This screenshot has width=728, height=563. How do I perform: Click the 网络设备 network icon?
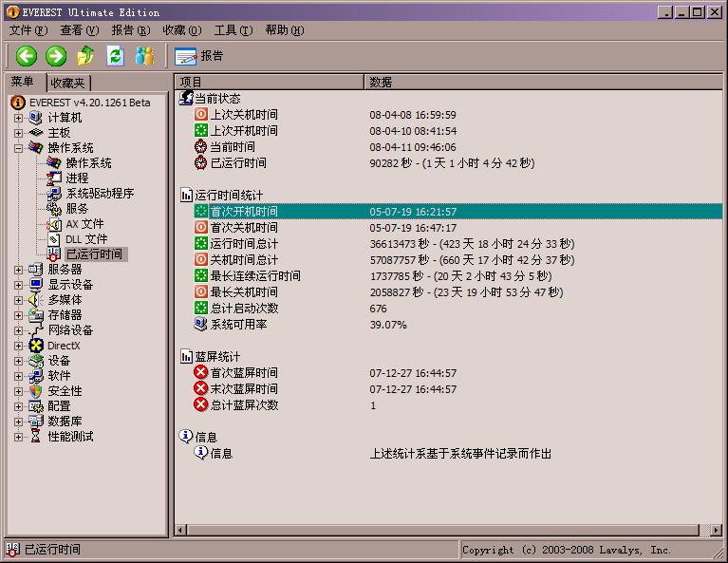click(x=36, y=330)
